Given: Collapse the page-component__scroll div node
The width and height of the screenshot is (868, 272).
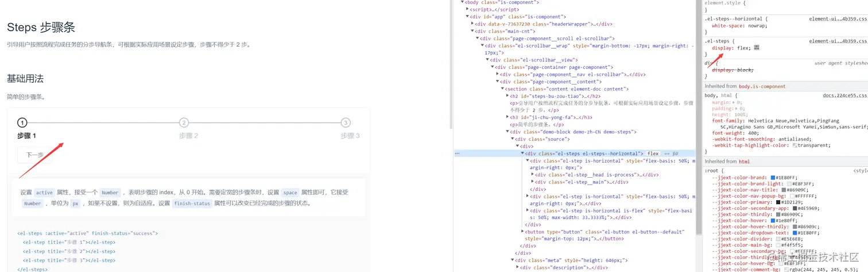Looking at the screenshot, I should click(477, 39).
